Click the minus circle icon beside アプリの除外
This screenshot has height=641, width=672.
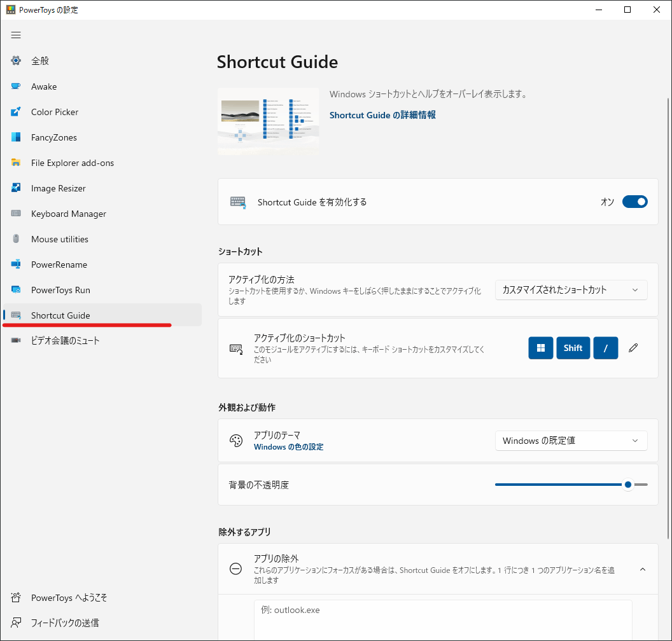point(235,569)
